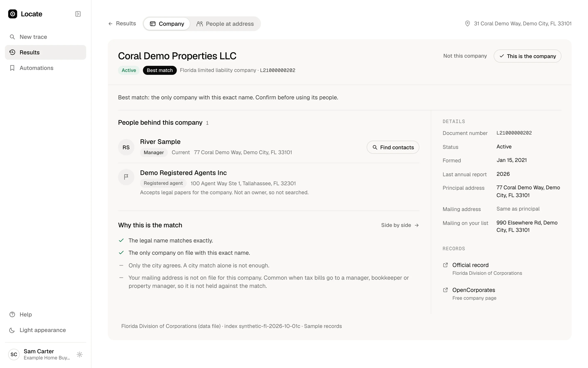Click the bookmark icon beside Automations
The height and width of the screenshot is (368, 588).
12,68
